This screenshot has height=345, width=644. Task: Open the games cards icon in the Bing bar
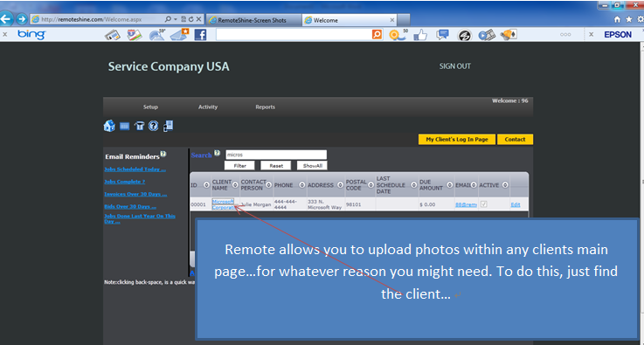tap(508, 35)
